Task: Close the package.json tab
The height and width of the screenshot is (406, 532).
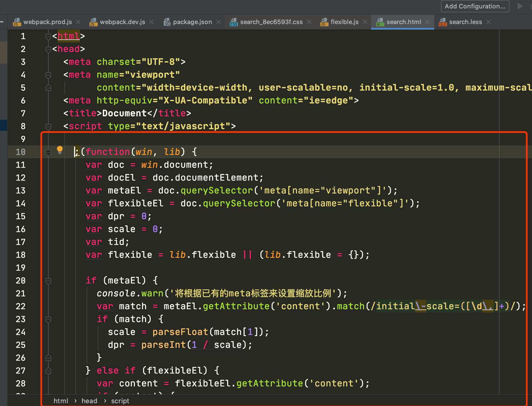Action: (218, 22)
